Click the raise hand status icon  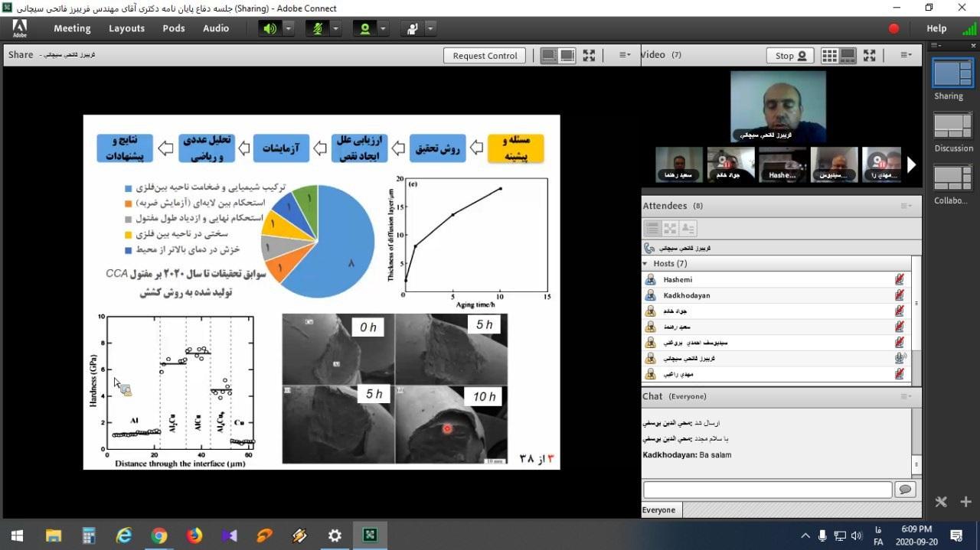(413, 28)
